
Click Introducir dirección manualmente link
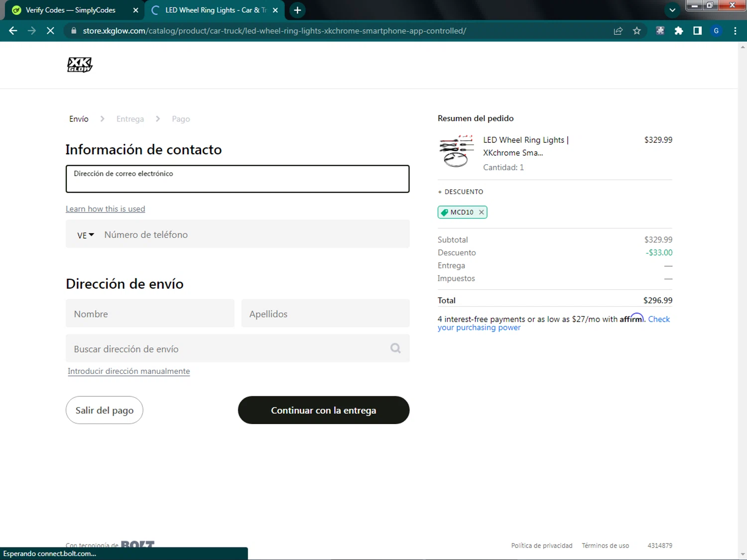(x=128, y=371)
